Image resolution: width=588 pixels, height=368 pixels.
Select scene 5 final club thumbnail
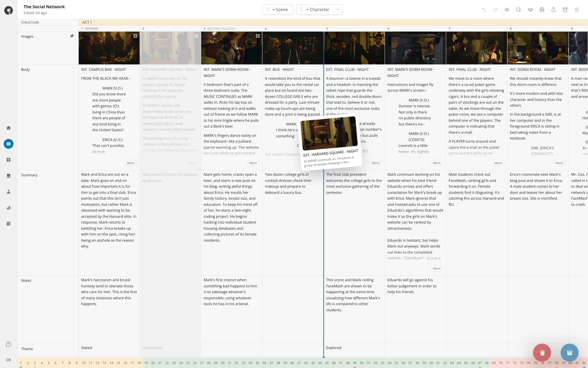(x=354, y=48)
